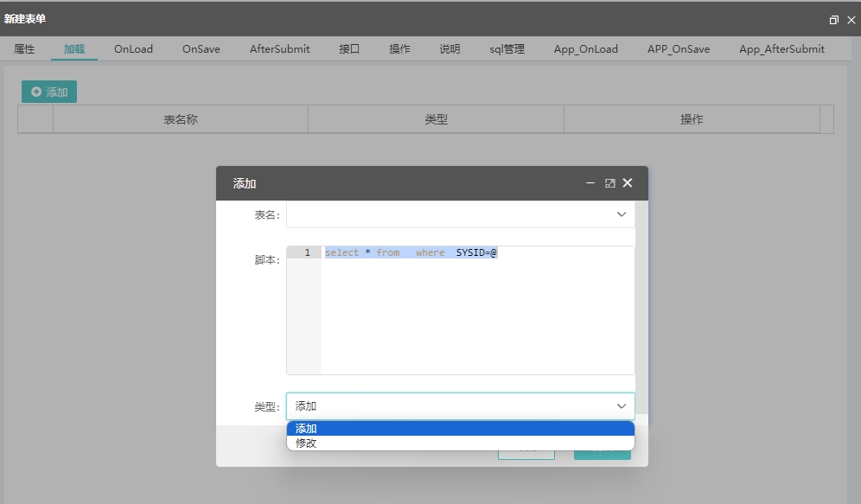The image size is (861, 504).
Task: Maximize the 添加 dialog
Action: 610,182
